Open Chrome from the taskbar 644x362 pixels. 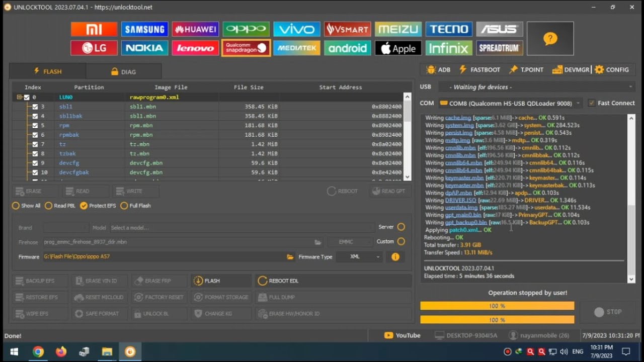pyautogui.click(x=38, y=351)
